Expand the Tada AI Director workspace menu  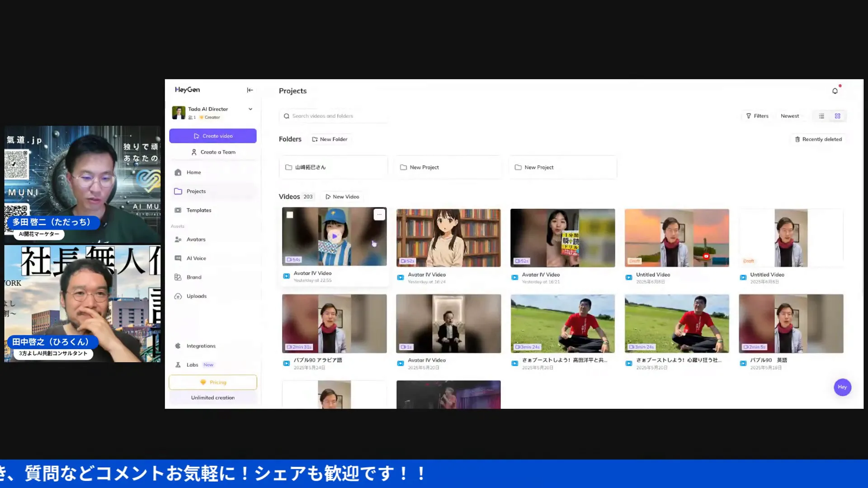tap(250, 109)
